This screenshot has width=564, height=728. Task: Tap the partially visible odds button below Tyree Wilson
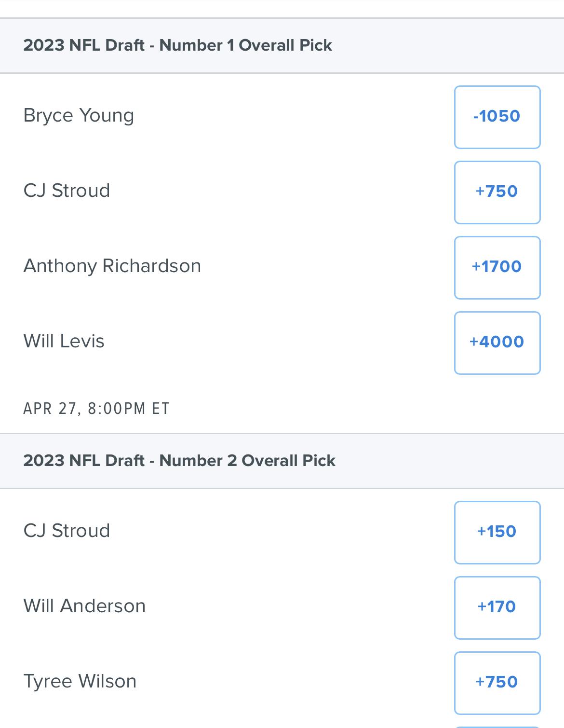497,726
